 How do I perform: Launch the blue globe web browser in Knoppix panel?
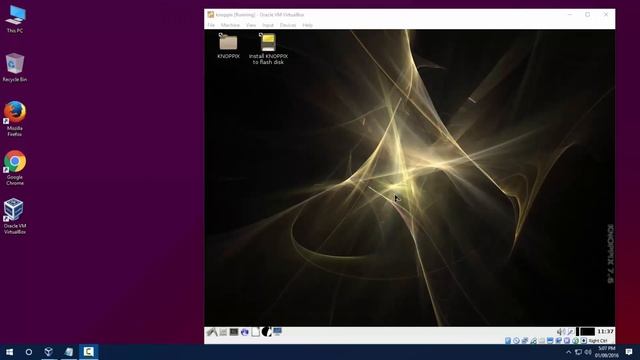(244, 332)
